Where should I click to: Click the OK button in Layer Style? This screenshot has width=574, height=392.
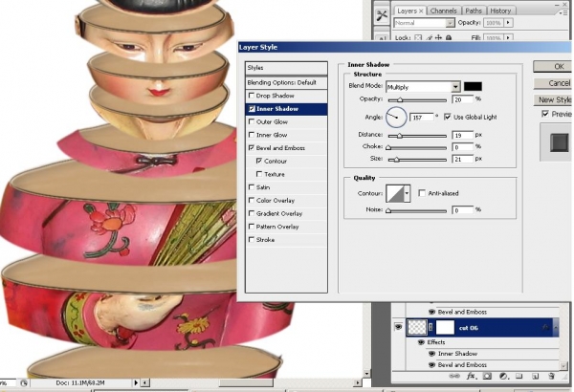(554, 66)
